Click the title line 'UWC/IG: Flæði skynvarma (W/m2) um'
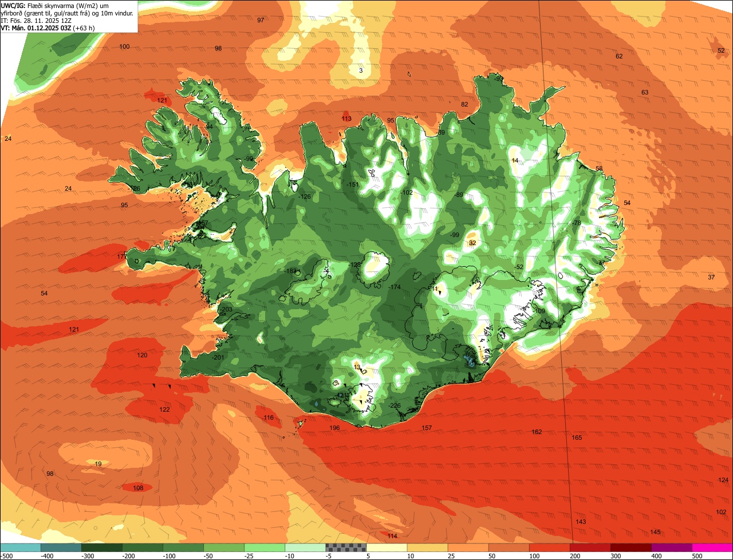The image size is (733, 560). tap(55, 5)
